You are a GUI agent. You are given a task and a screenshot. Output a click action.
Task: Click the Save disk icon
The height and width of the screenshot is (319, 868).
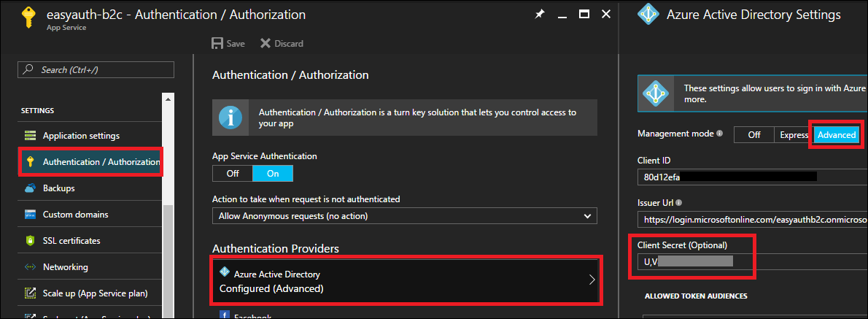click(217, 44)
